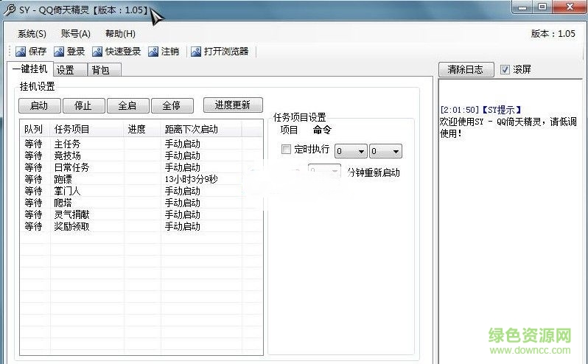
Task: Click the 进度更新 button
Action: [x=233, y=105]
